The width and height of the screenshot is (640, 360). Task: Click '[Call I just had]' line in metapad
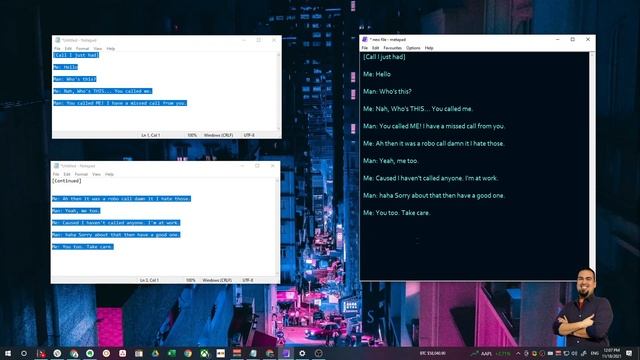tap(384, 57)
